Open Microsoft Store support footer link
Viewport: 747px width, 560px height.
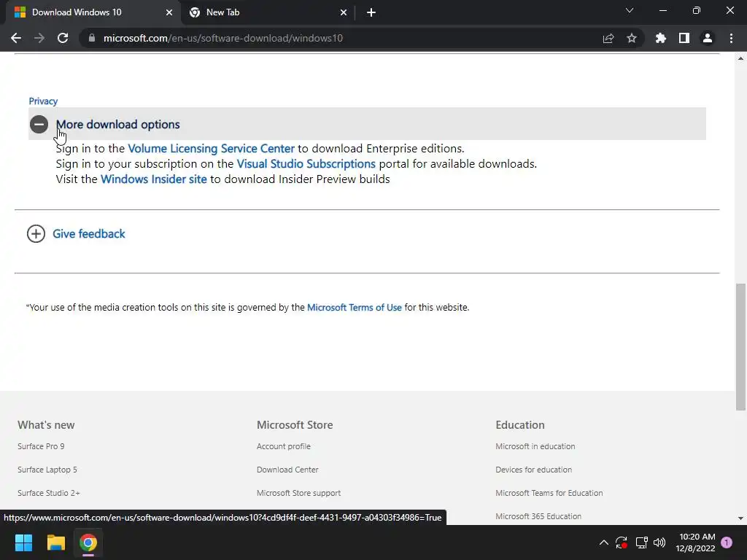[298, 493]
